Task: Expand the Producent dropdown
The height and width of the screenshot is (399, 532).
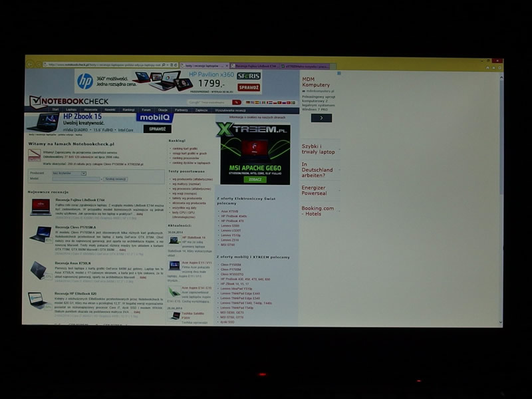Action: pos(69,173)
